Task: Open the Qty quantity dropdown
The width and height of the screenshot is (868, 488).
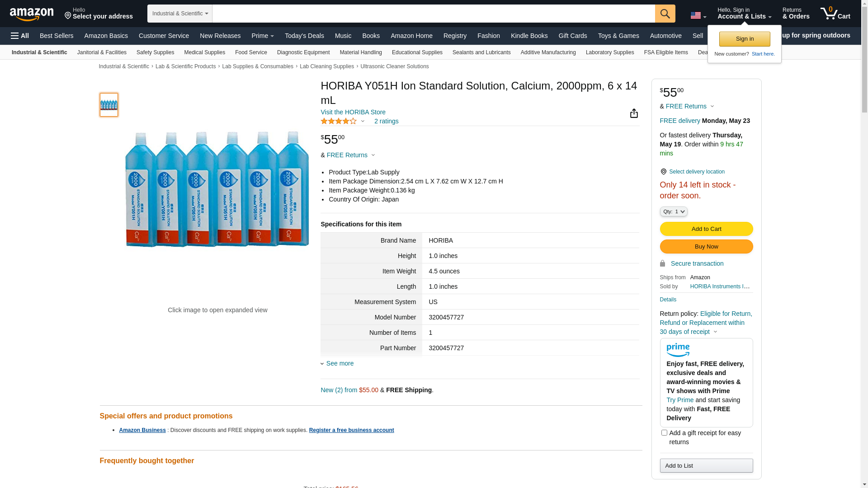Action: (673, 211)
